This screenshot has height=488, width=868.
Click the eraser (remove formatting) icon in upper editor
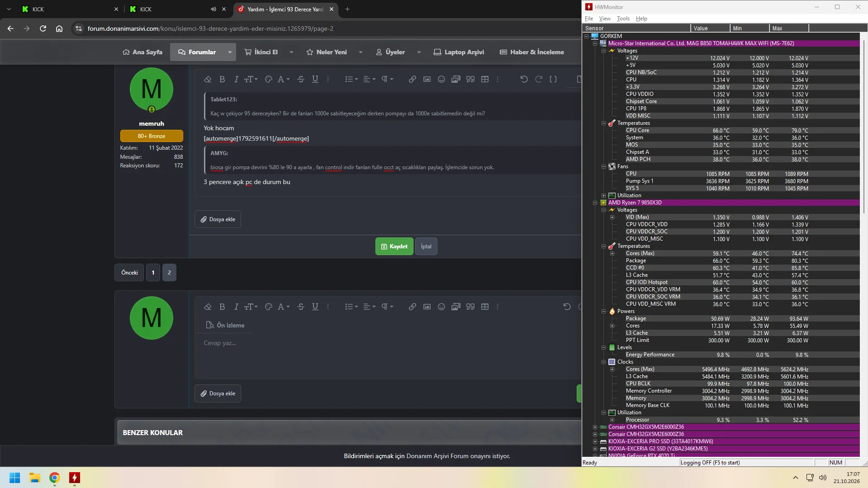[x=208, y=79]
